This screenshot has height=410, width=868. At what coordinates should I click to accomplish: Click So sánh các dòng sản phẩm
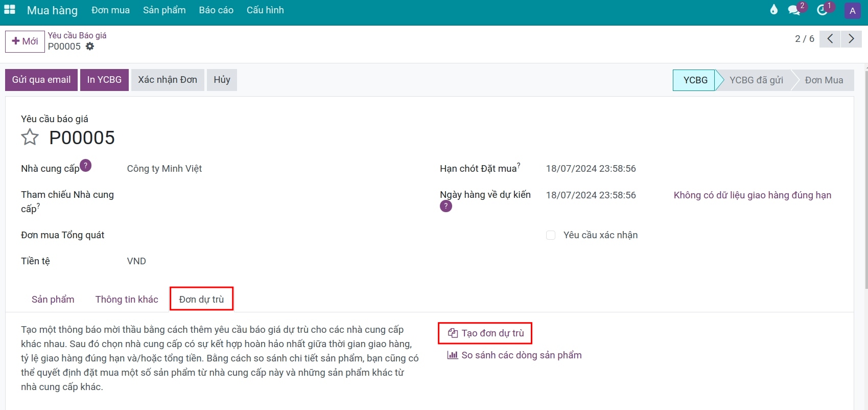tap(514, 355)
